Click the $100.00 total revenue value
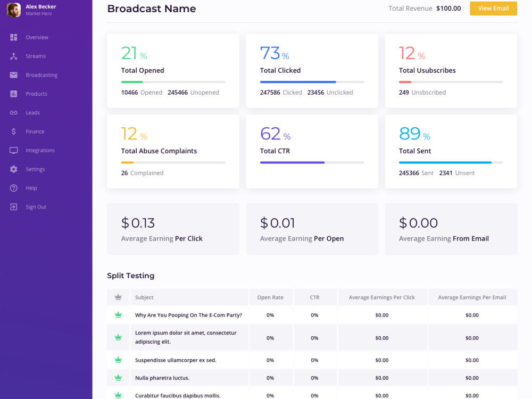Viewport: 532px width, 399px height. click(x=448, y=9)
